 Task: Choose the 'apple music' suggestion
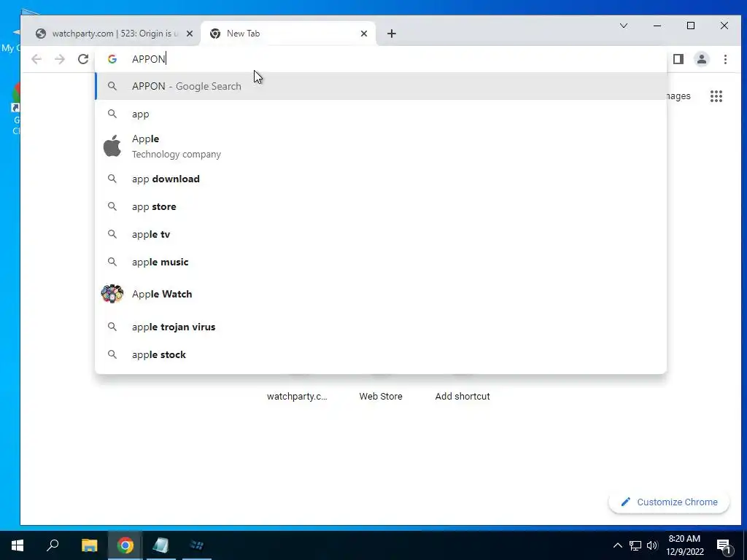tap(381, 262)
